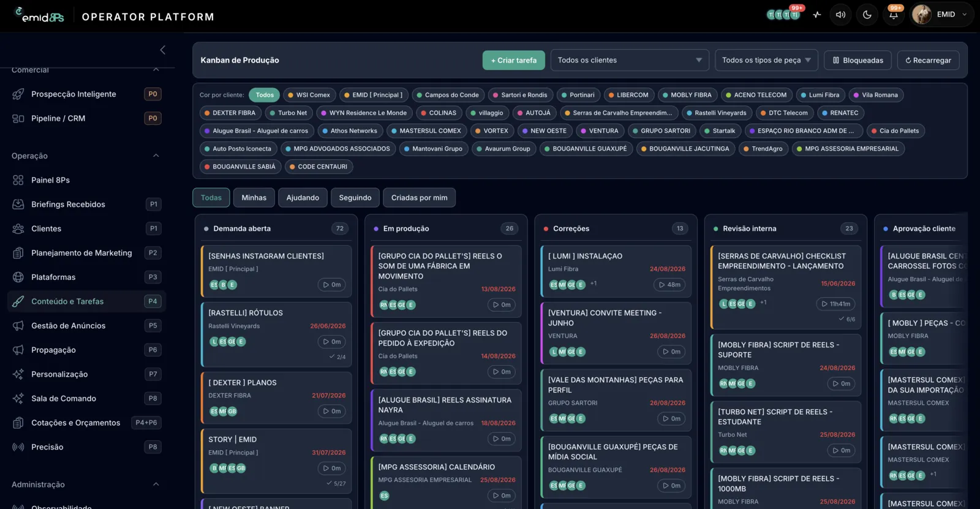Open BOUGANVILLE GUAXUPÉ PEÇAS DE MÍDIA SOCIAL card
The height and width of the screenshot is (509, 980).
(616, 467)
